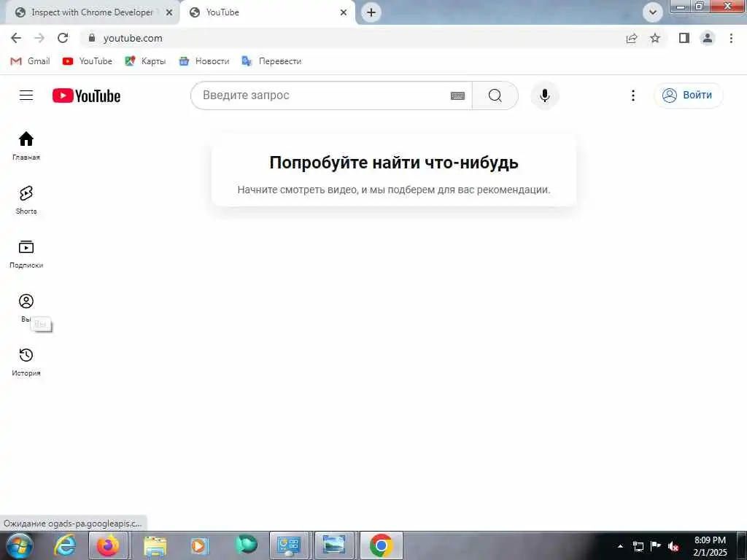This screenshot has width=747, height=560.
Task: Share this page icon in address bar
Action: click(632, 38)
